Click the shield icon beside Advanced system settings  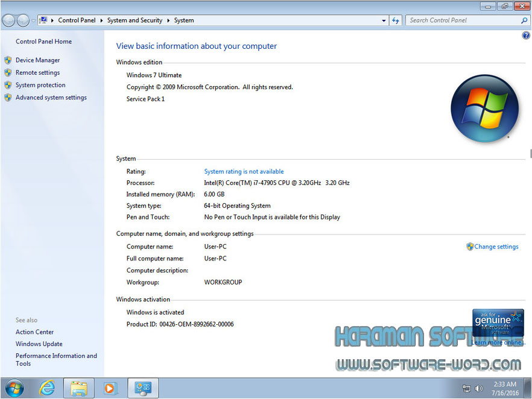tap(8, 98)
